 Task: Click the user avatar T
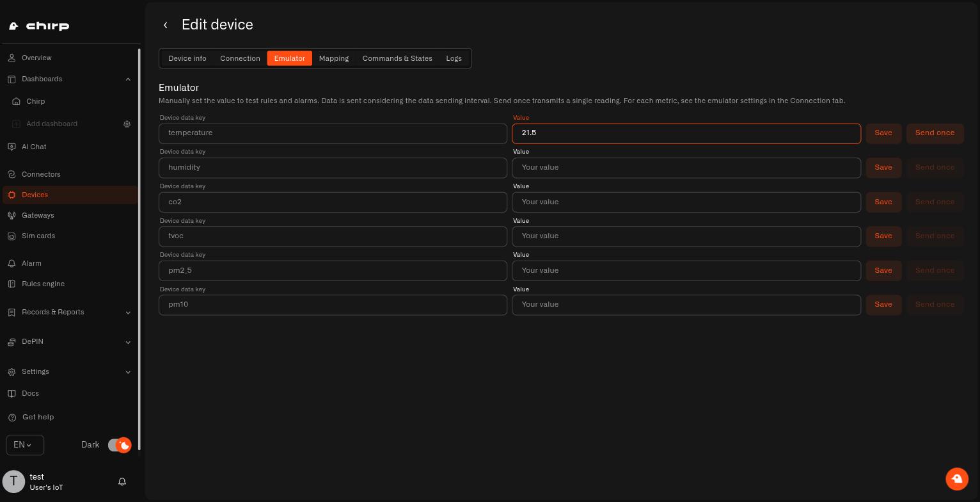click(13, 482)
